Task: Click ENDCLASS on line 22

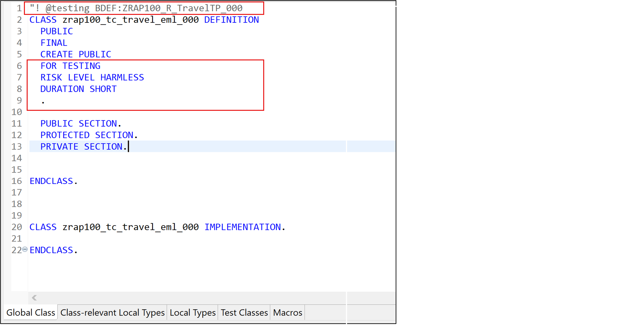Action: (x=53, y=250)
